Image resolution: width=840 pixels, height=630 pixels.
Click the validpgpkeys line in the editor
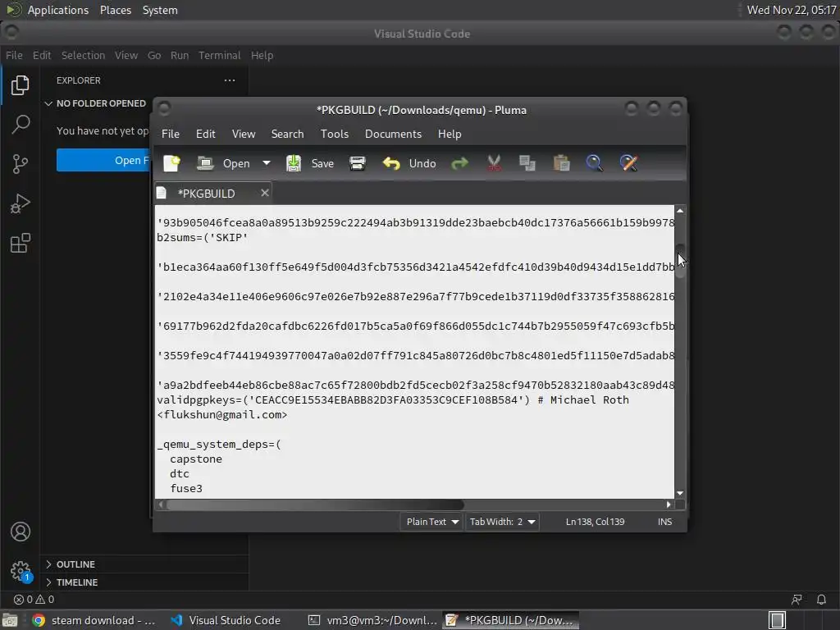point(393,400)
